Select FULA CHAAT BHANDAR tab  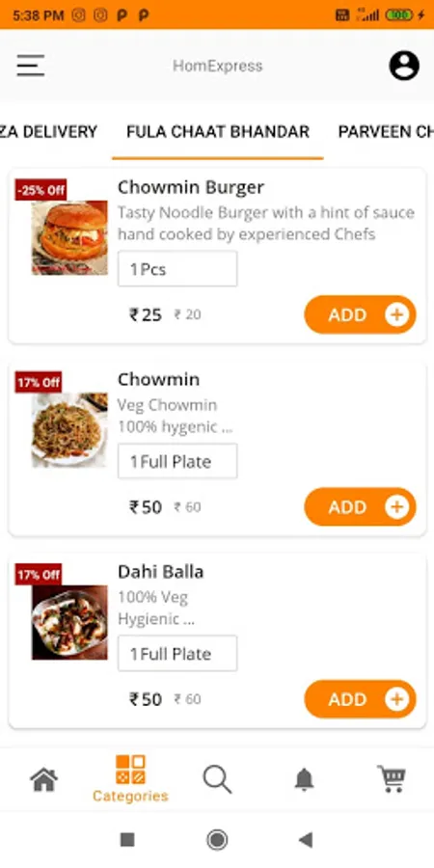coord(218,132)
